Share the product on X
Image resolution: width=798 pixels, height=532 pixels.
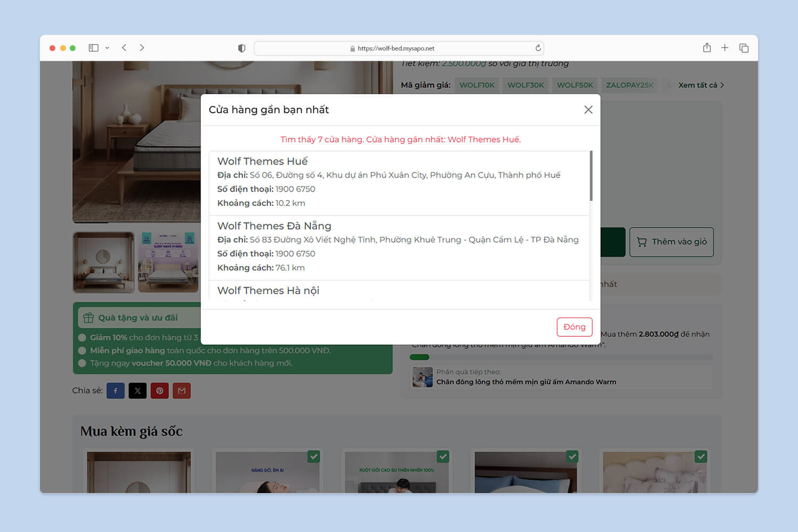(x=137, y=390)
